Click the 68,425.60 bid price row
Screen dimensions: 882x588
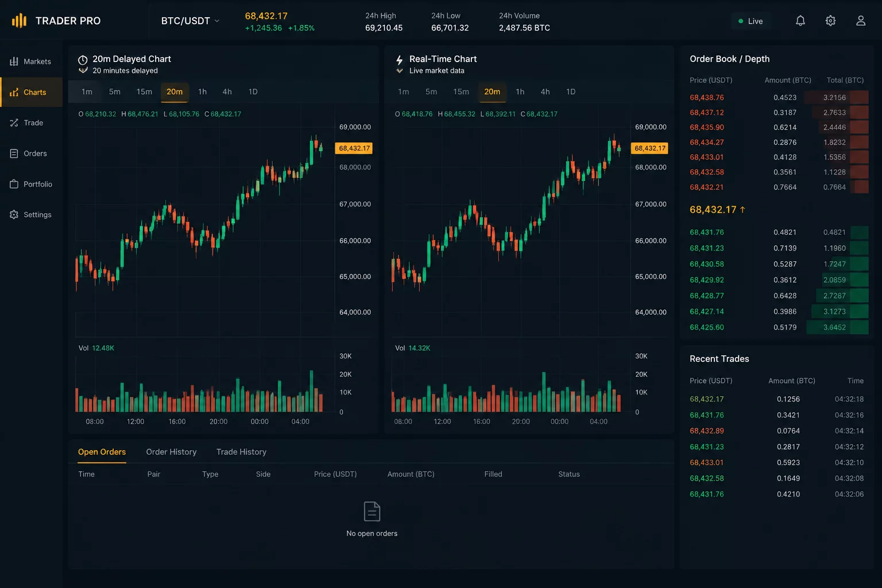point(779,327)
